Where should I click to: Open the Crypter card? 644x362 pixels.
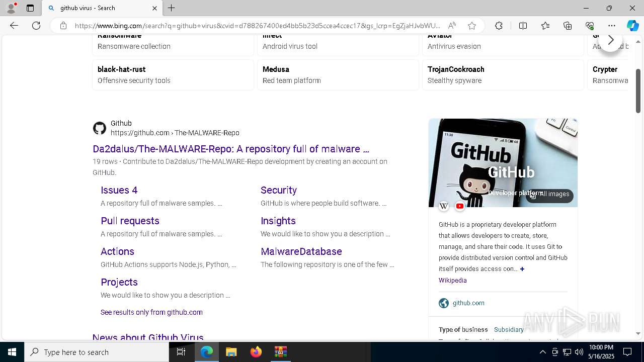click(x=608, y=74)
